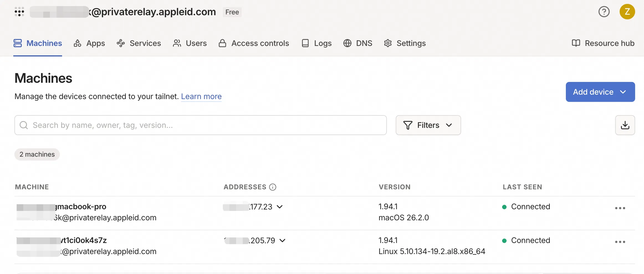Click the download export machines icon
Screen dimensions: 644x274
coord(625,125)
